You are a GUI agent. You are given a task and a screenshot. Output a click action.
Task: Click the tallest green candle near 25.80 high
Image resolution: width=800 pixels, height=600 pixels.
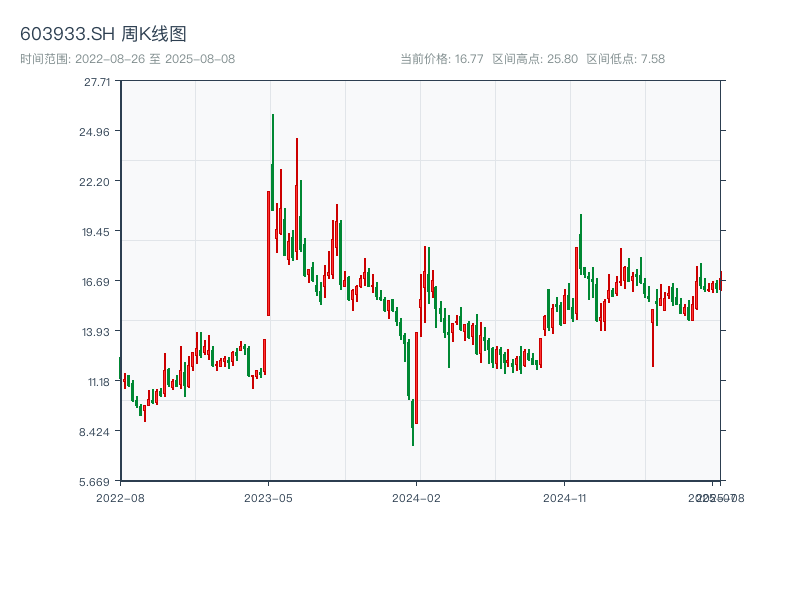click(273, 162)
